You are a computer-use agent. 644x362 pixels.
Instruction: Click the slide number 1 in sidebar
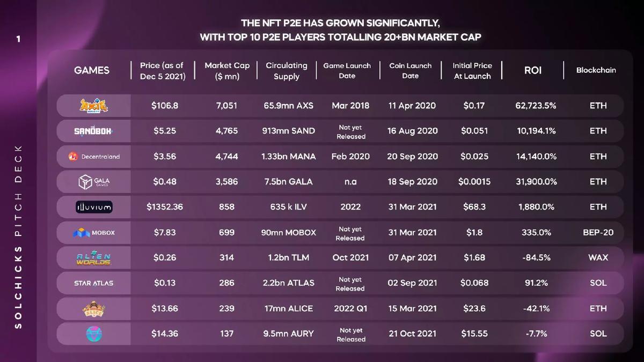(18, 39)
